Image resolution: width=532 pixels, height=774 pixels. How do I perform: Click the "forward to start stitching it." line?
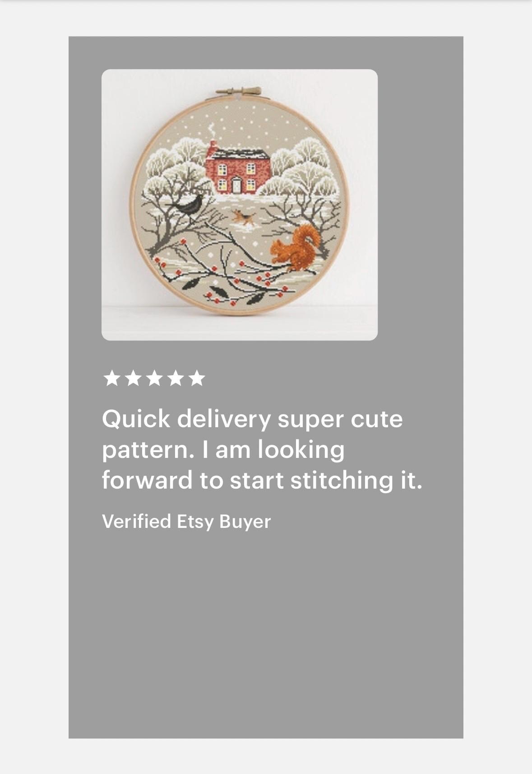[x=262, y=480]
